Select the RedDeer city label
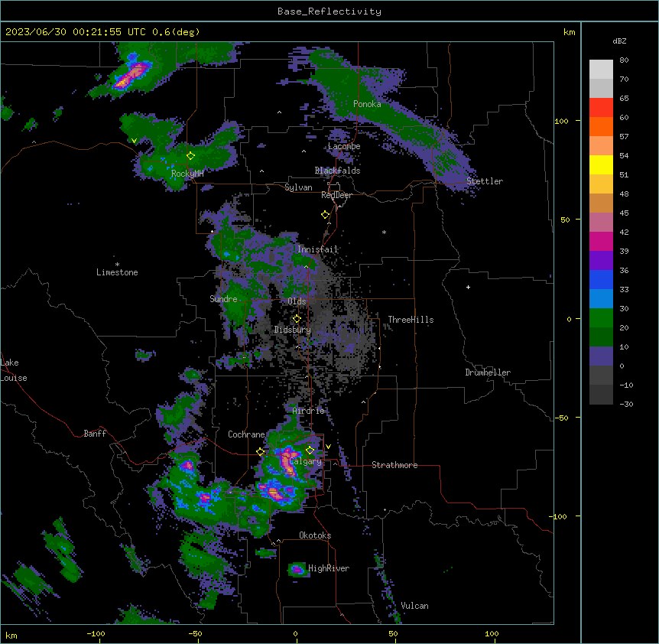 [x=336, y=195]
